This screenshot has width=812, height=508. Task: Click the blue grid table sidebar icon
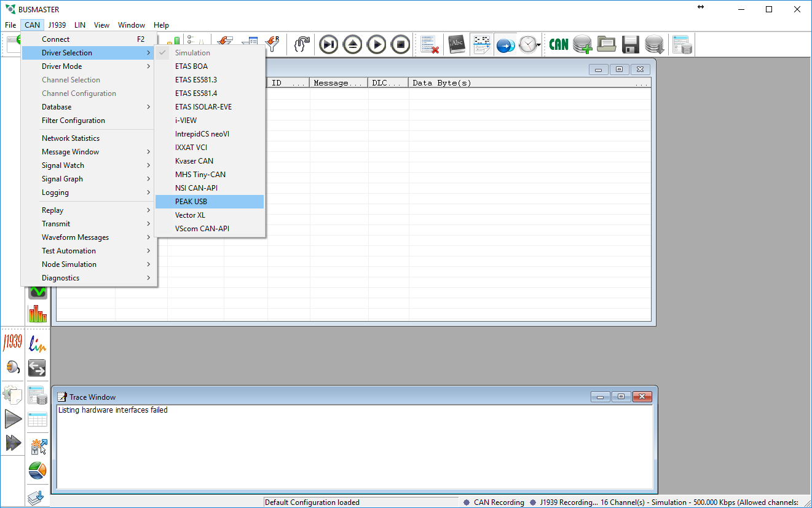[37, 419]
